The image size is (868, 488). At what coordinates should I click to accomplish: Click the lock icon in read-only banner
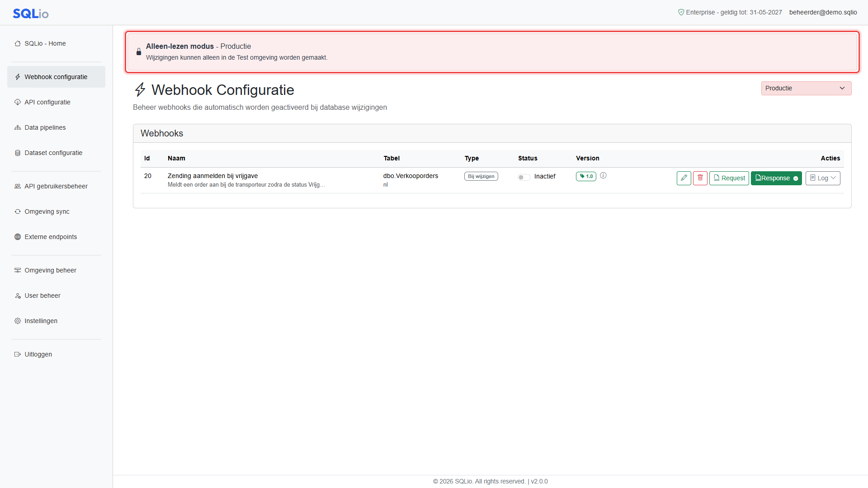pyautogui.click(x=139, y=52)
